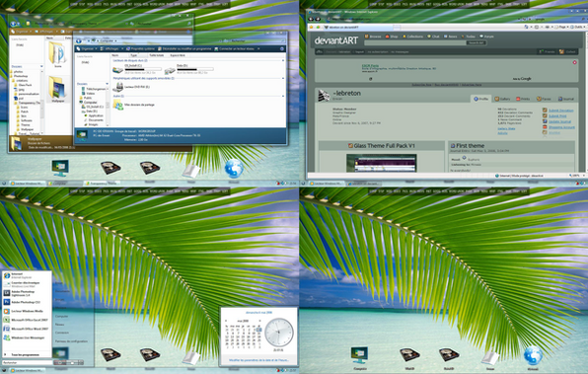Switch to the Gallery tab on deviantART
This screenshot has height=374, width=588.
click(502, 99)
